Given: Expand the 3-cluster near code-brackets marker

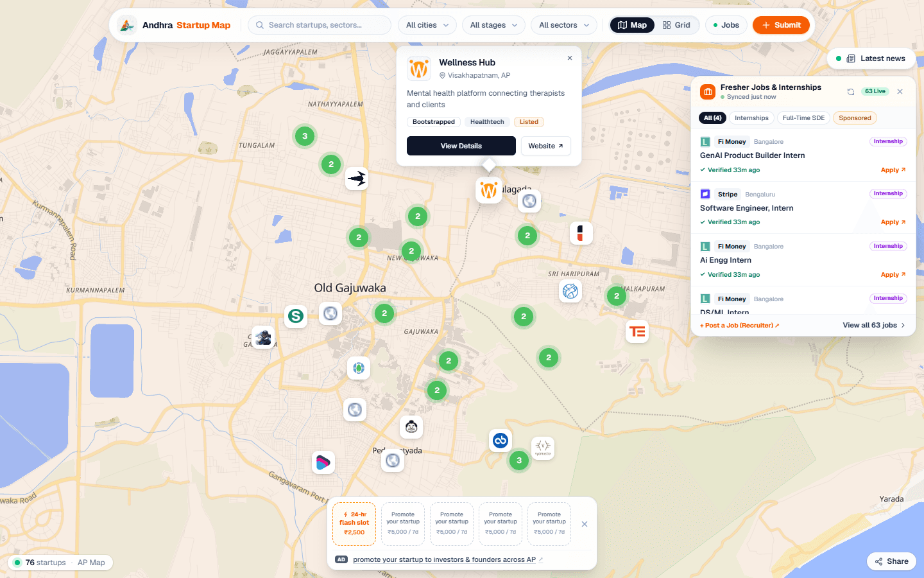Looking at the screenshot, I should click(x=519, y=460).
